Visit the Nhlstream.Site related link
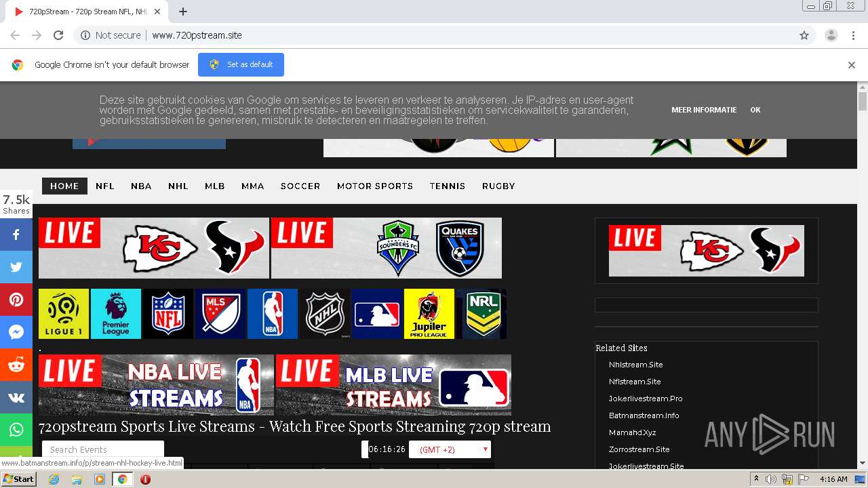This screenshot has height=488, width=868. [x=635, y=365]
